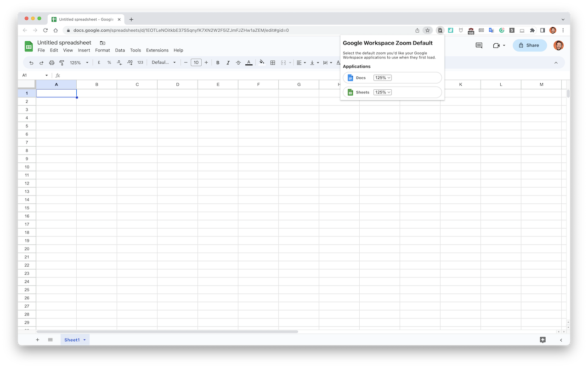588x368 pixels.
Task: Click the Share button
Action: point(530,46)
